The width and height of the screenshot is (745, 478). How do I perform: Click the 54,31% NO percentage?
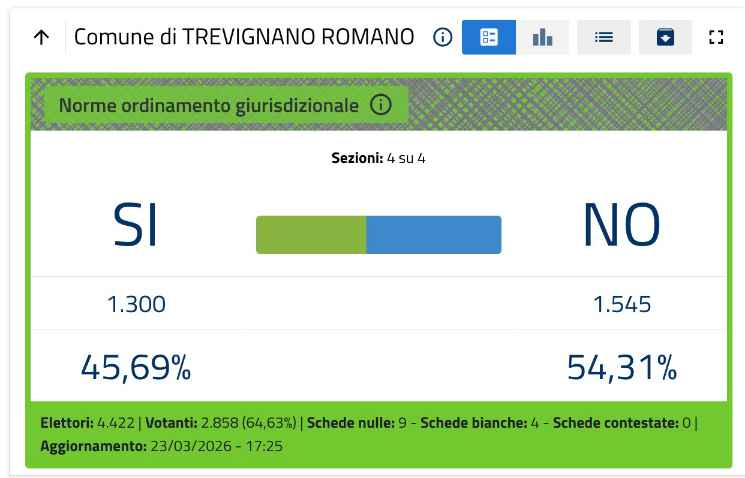pos(621,368)
